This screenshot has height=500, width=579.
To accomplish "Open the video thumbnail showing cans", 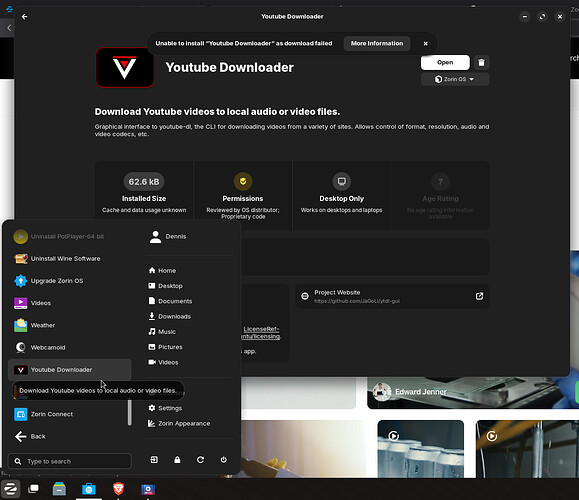I will click(421, 449).
